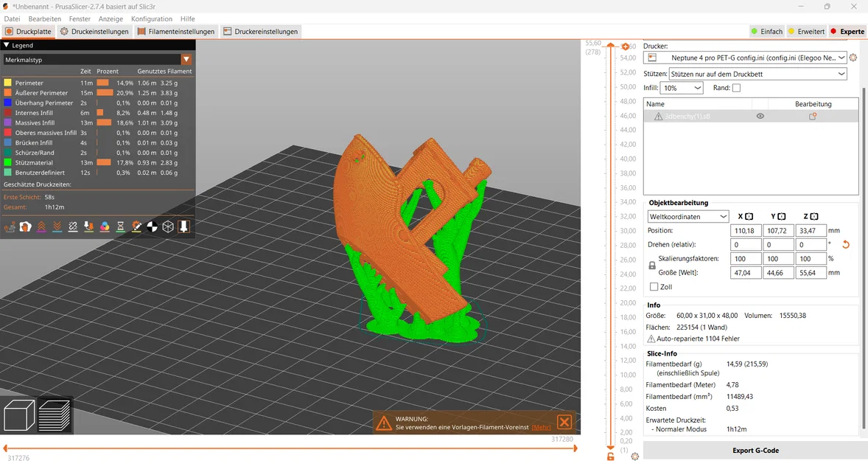Hide the 3dbenchy object with the eye toggle

tap(760, 116)
